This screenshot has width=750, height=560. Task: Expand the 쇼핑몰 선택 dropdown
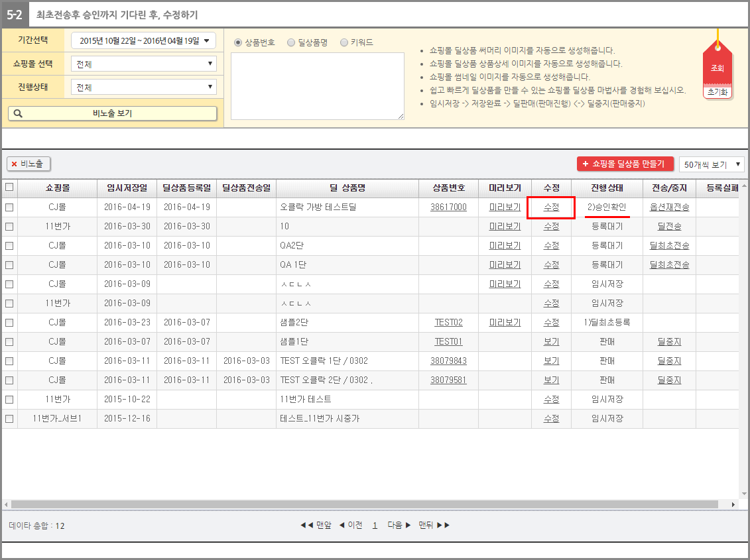click(143, 64)
